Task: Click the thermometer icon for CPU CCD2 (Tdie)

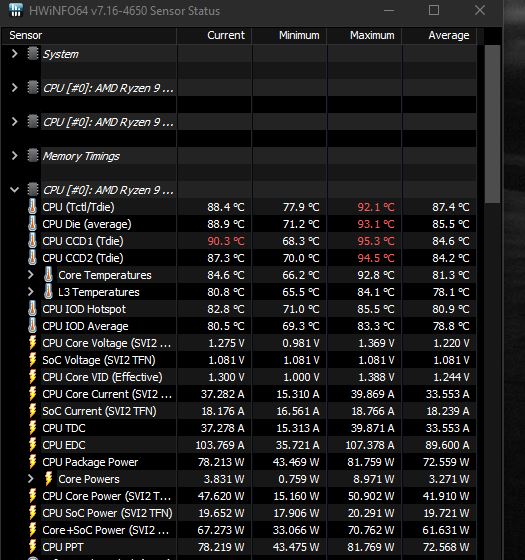Action: tap(32, 258)
